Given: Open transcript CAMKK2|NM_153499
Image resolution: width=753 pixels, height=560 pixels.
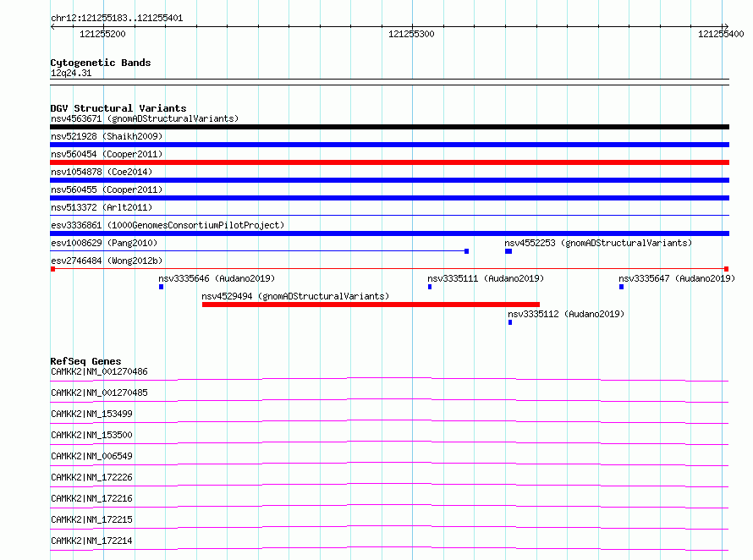Looking at the screenshot, I should coord(91,414).
